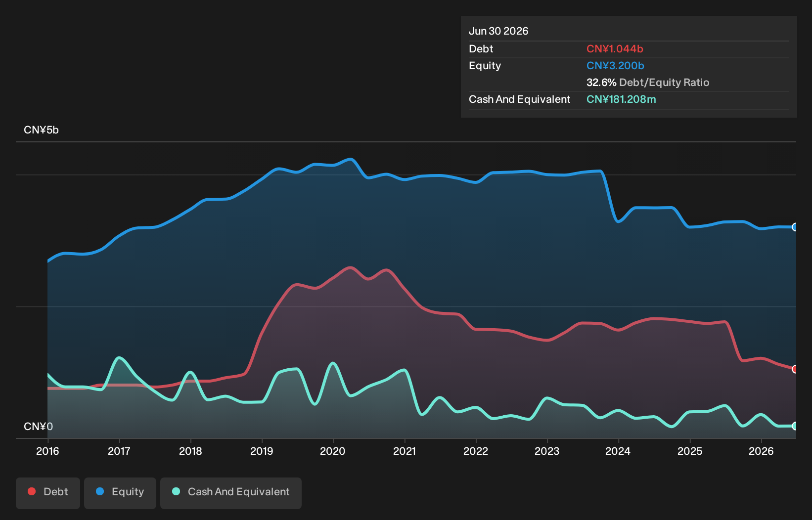Image resolution: width=812 pixels, height=520 pixels.
Task: Click the blue dot in Equity legend
Action: click(x=100, y=491)
